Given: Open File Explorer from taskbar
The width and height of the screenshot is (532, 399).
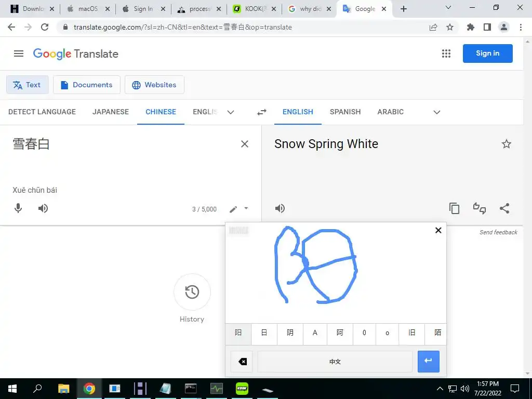Looking at the screenshot, I should point(63,389).
